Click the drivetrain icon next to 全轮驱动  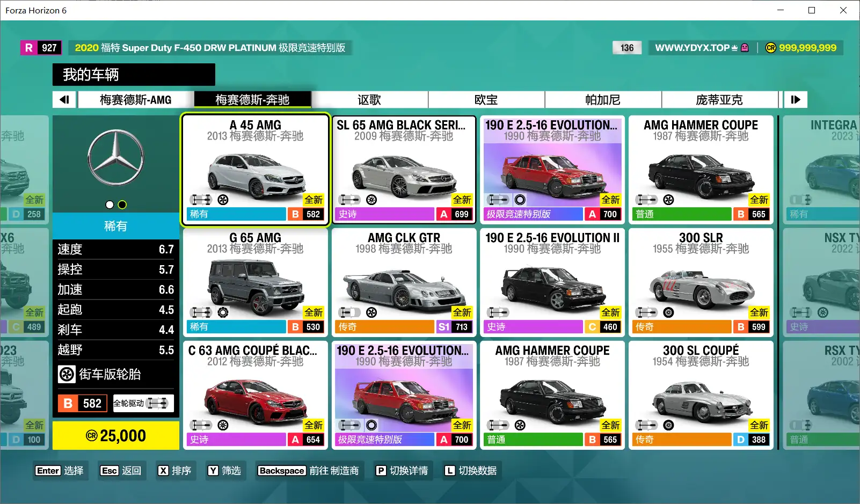pos(158,403)
